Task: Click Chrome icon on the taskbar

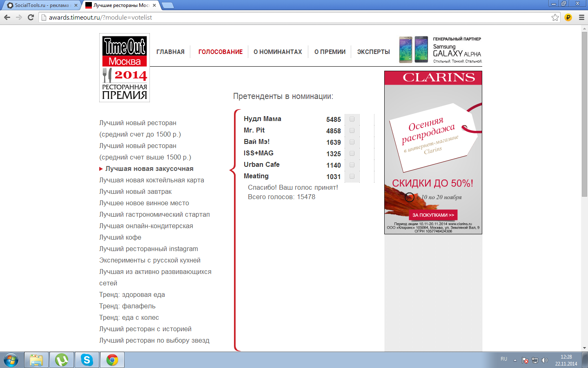Action: (x=112, y=360)
